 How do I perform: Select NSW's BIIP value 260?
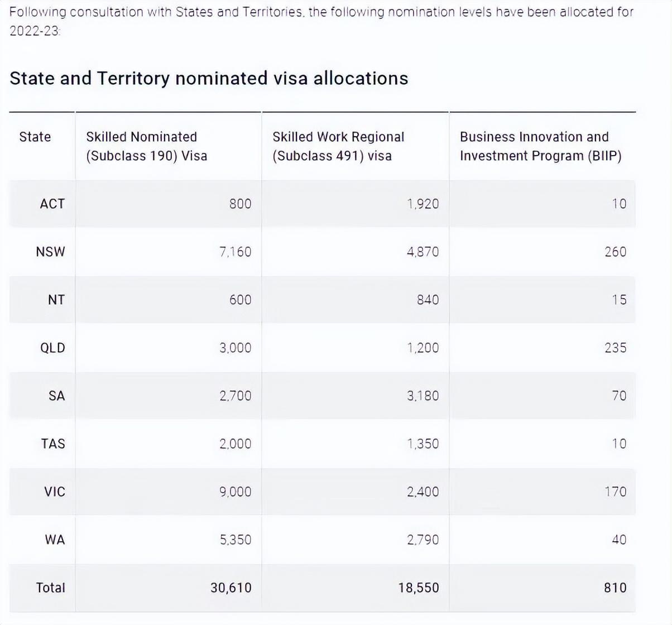615,252
